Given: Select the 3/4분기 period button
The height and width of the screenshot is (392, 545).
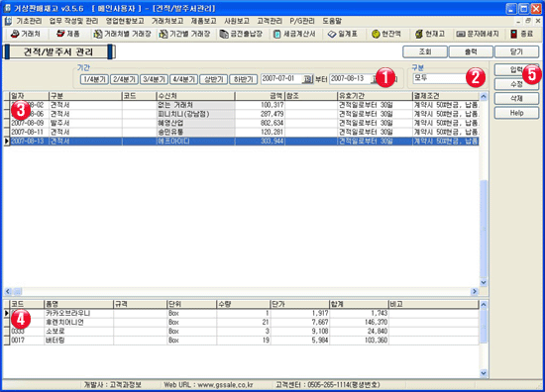Looking at the screenshot, I should tap(154, 79).
